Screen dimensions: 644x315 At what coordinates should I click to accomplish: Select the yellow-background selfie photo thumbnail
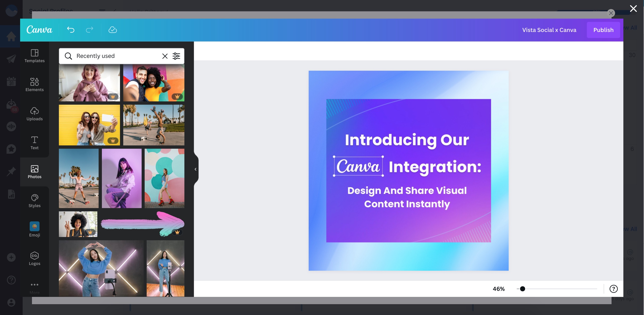coord(89,125)
